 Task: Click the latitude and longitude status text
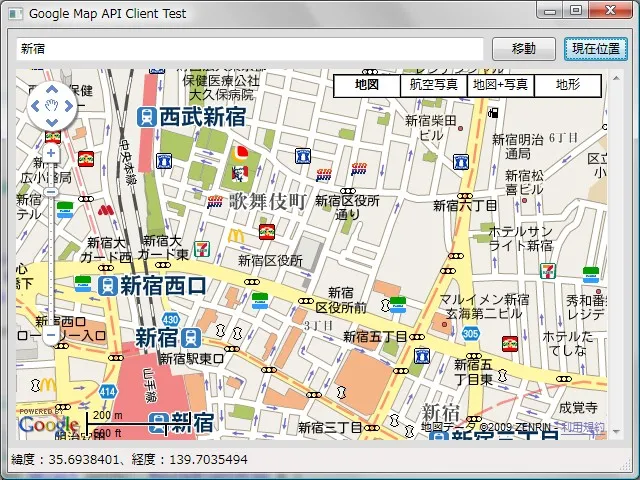[129, 460]
